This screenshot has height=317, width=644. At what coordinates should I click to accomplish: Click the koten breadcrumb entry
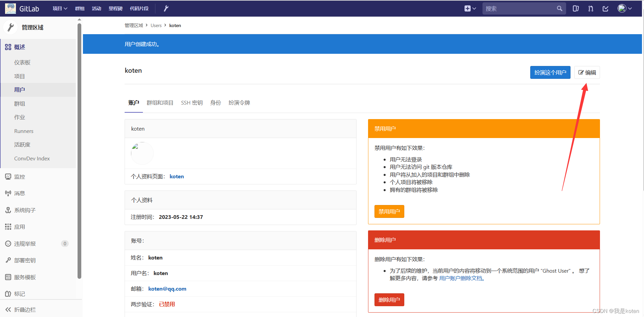(x=175, y=25)
